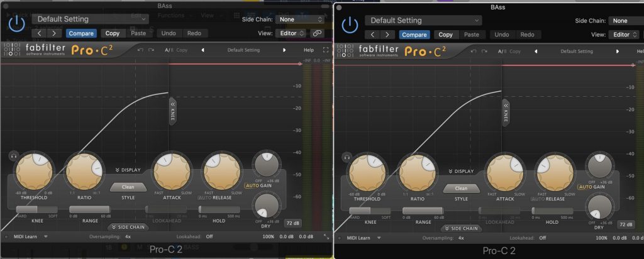Viewport: 644px width, 259px height.
Task: Open Help menu in left Pro-C 2
Action: tap(308, 50)
